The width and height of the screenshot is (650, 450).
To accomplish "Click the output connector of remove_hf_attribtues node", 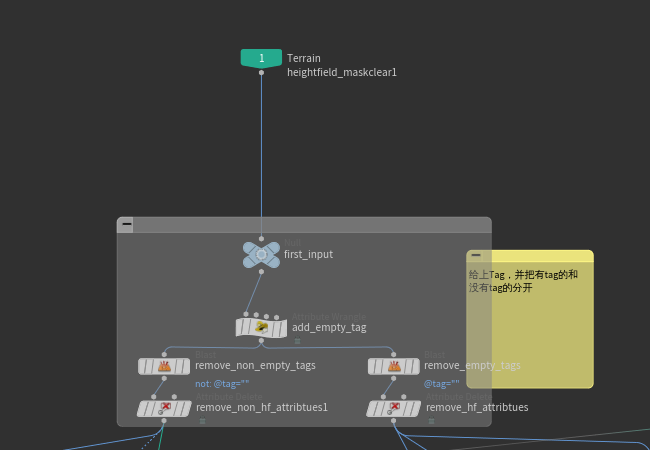I will [x=393, y=421].
